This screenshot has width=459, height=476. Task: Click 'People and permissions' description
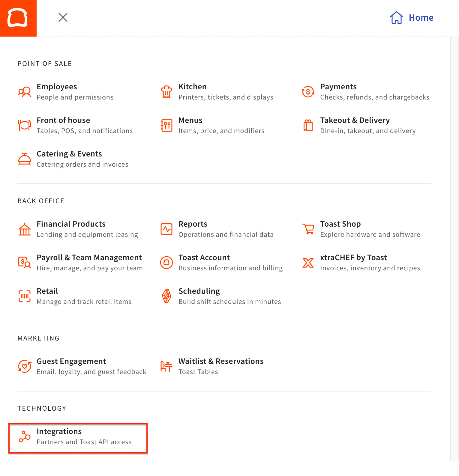click(x=75, y=97)
